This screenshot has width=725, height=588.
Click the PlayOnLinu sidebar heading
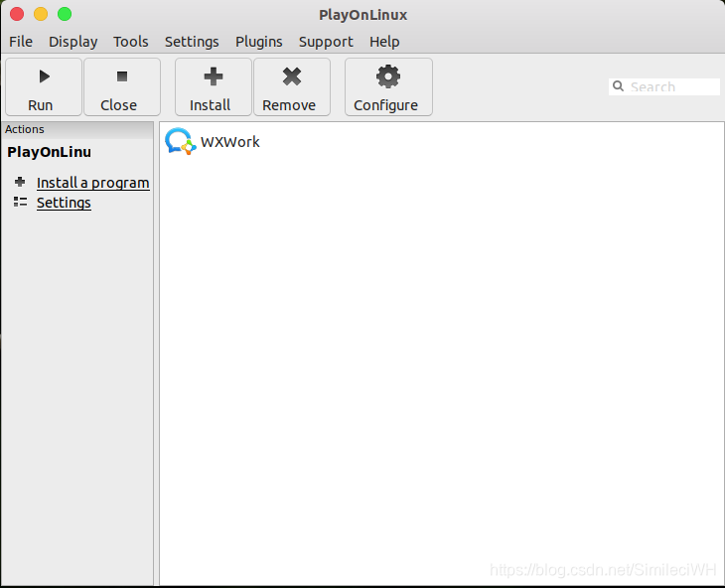(49, 152)
